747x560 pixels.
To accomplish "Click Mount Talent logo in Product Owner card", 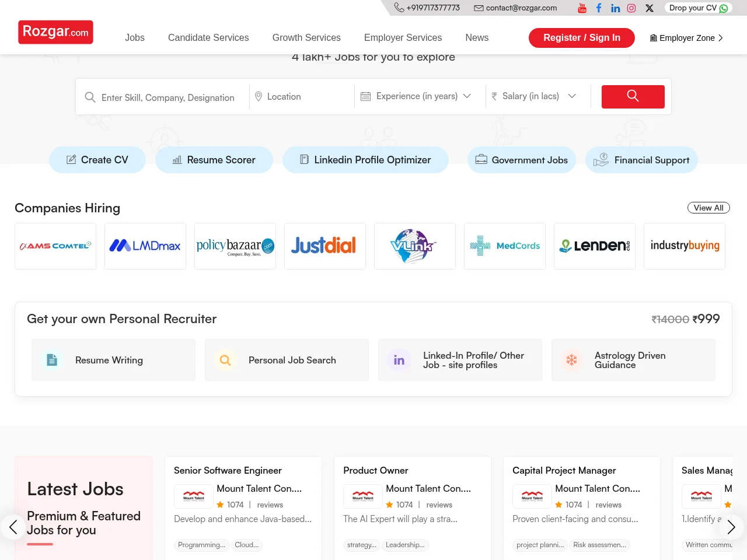I will coord(363,496).
